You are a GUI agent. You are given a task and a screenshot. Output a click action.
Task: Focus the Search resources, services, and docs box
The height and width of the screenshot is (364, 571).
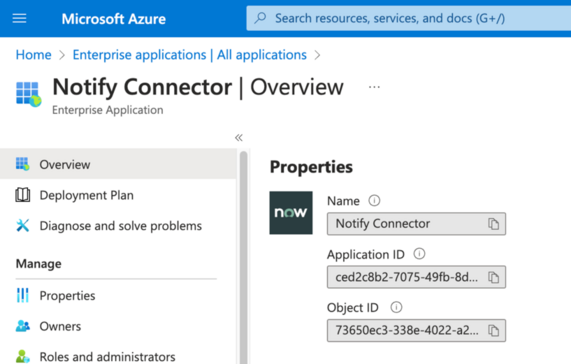(409, 18)
